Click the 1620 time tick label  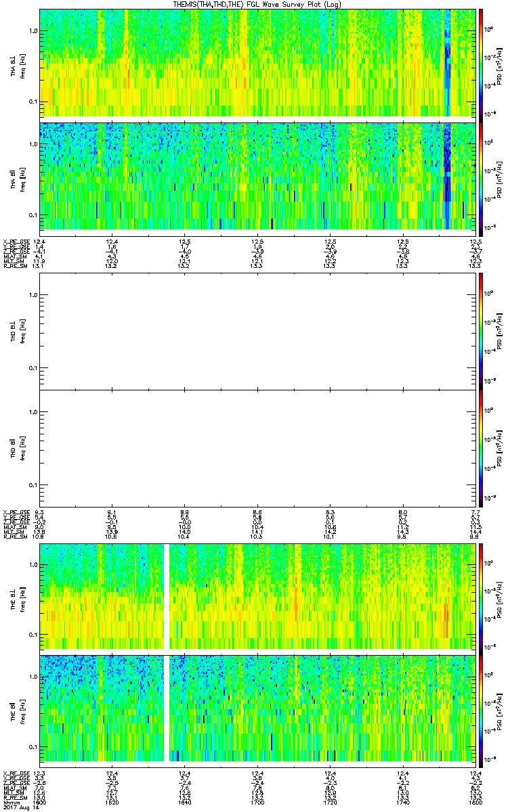click(x=112, y=802)
